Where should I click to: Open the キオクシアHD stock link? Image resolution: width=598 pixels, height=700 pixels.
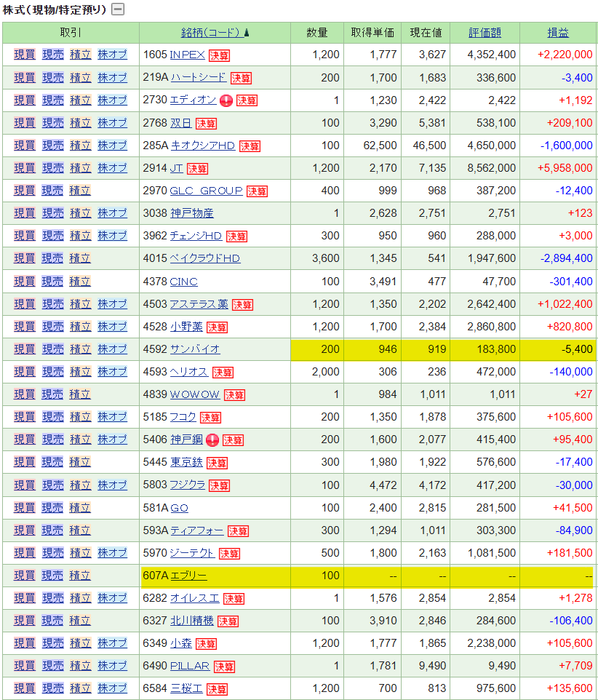click(x=202, y=146)
